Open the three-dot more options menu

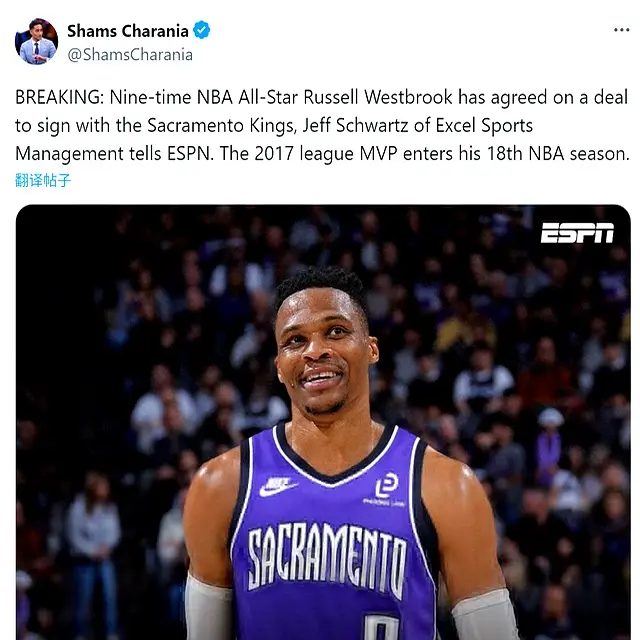click(621, 30)
